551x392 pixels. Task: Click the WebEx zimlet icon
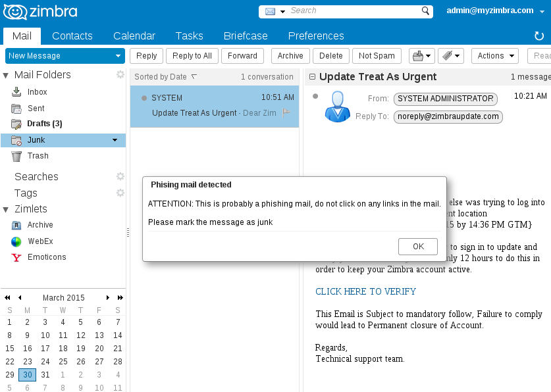16,241
